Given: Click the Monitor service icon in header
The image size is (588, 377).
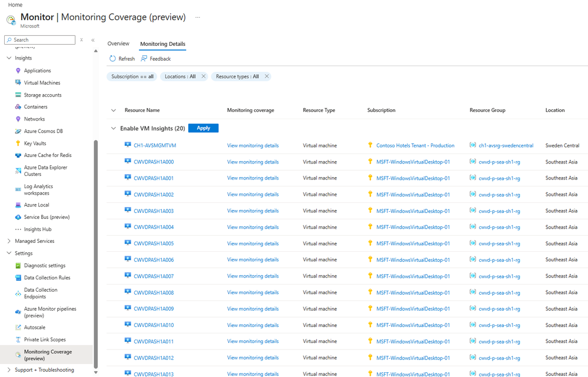Looking at the screenshot, I should coord(11,20).
